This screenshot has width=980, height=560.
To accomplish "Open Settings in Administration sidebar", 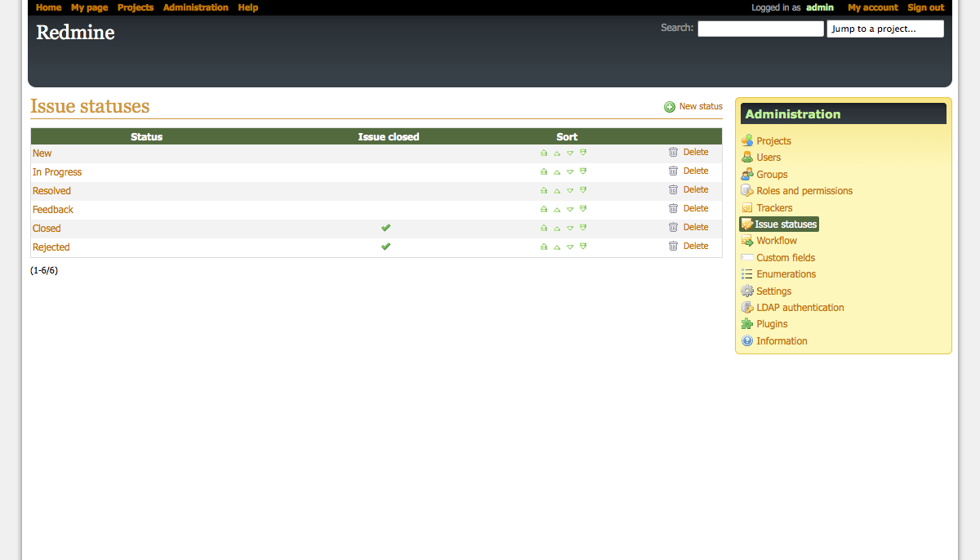I will [766, 291].
